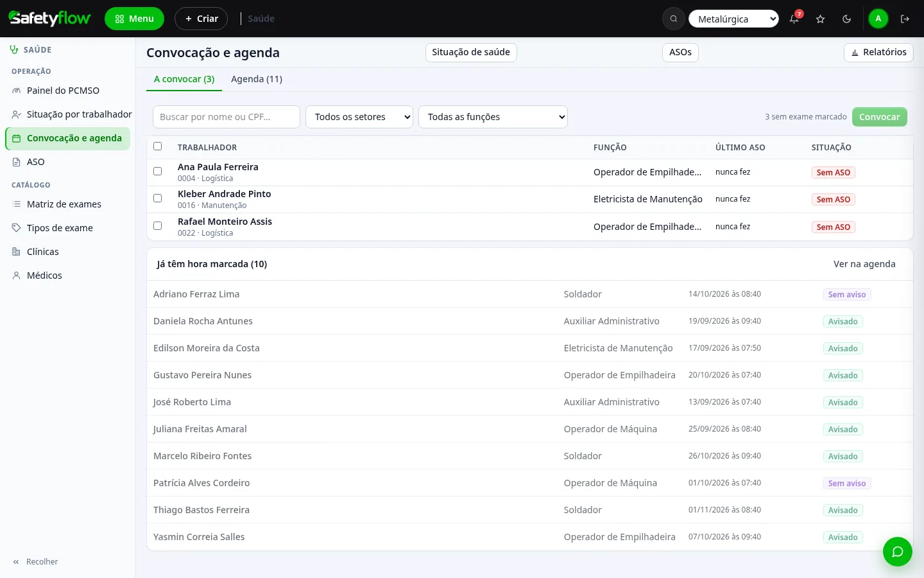Image resolution: width=924 pixels, height=578 pixels.
Task: Click Avisado badge for Daniela Rocha Antunes
Action: pos(843,322)
